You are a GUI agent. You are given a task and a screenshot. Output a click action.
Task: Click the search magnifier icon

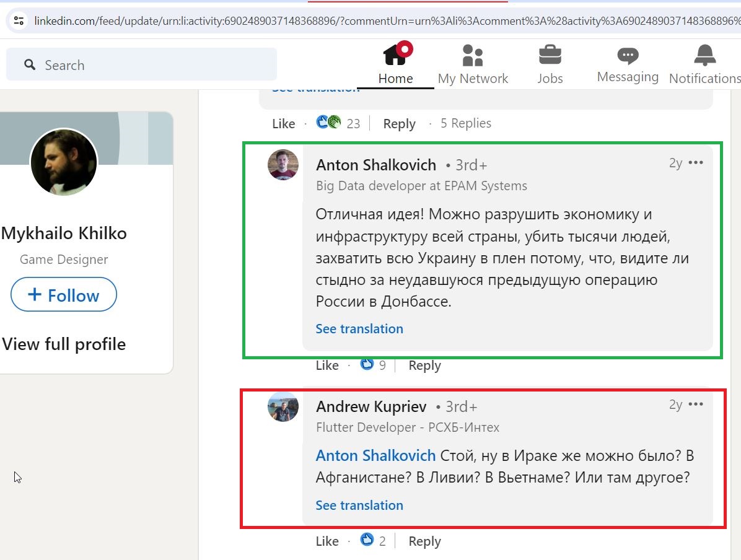tap(30, 65)
